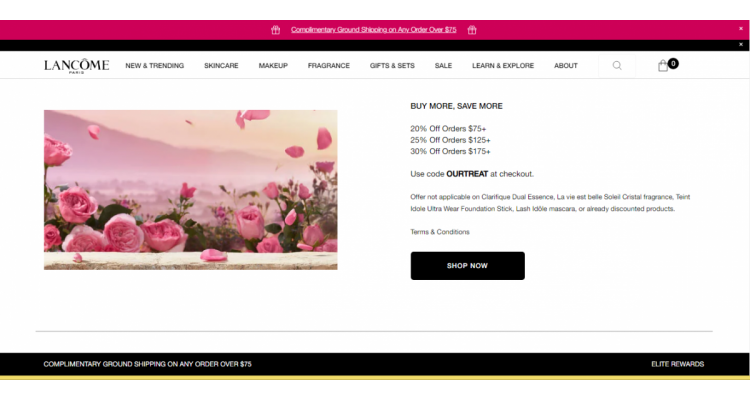Open the Learn & Explore menu
750x400 pixels.
click(x=503, y=66)
